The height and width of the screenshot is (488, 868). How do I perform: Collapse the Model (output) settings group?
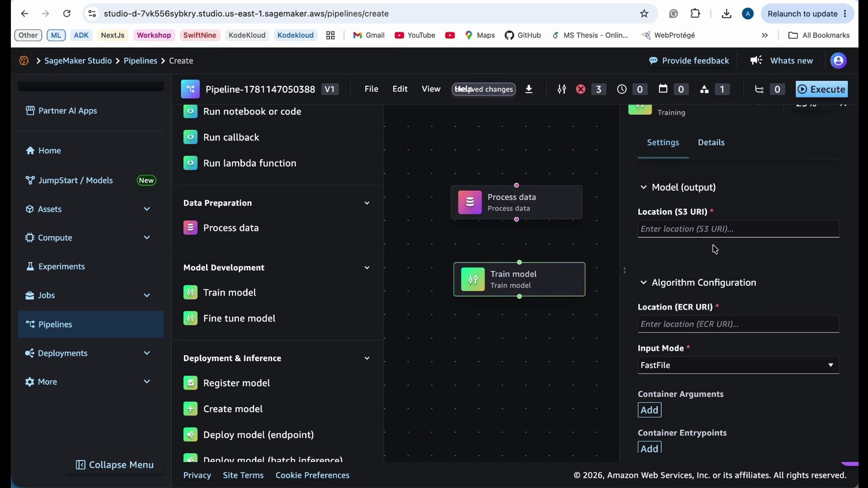643,188
